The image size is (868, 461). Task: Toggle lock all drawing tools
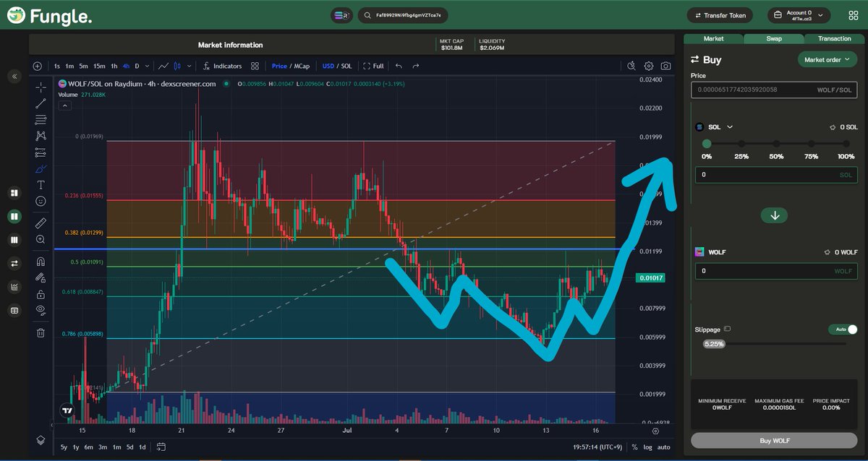coord(41,293)
